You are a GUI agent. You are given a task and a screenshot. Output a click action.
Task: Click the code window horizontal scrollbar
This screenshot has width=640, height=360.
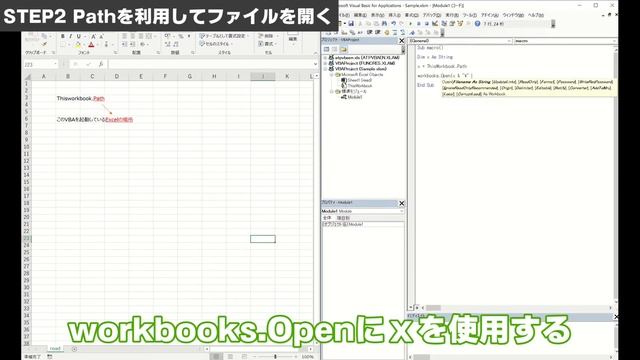click(516, 308)
